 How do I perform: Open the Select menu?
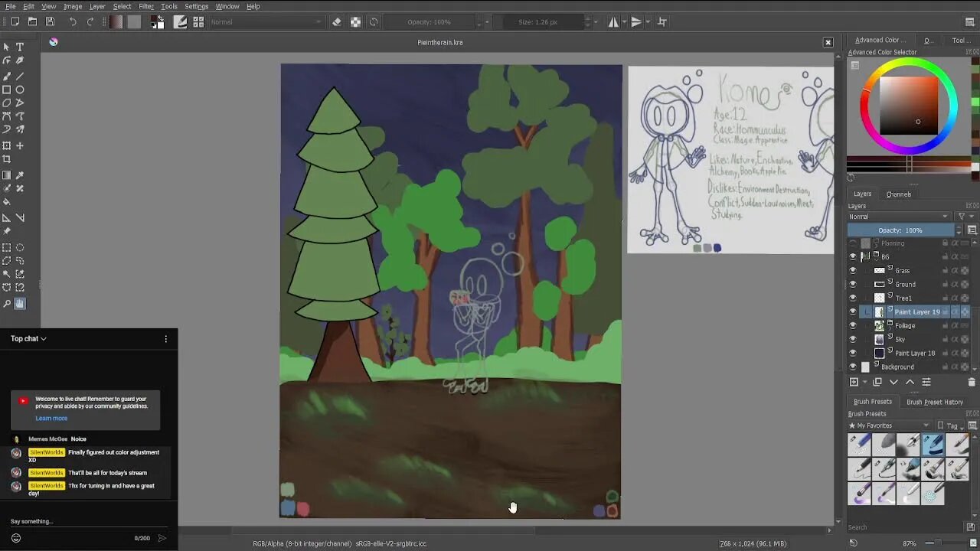click(x=122, y=6)
